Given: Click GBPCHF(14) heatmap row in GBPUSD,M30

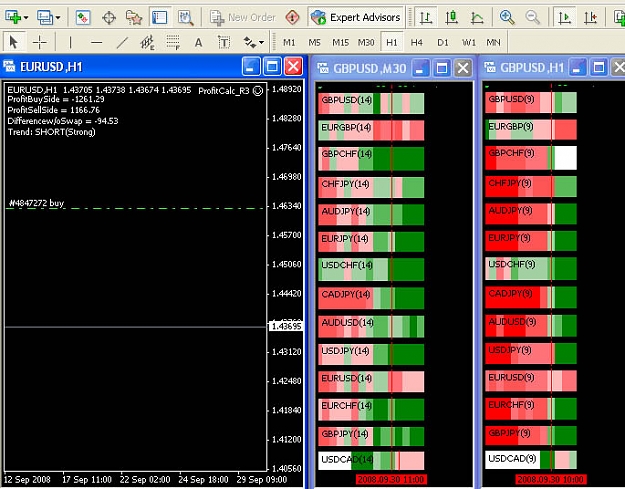Looking at the screenshot, I should (371, 159).
